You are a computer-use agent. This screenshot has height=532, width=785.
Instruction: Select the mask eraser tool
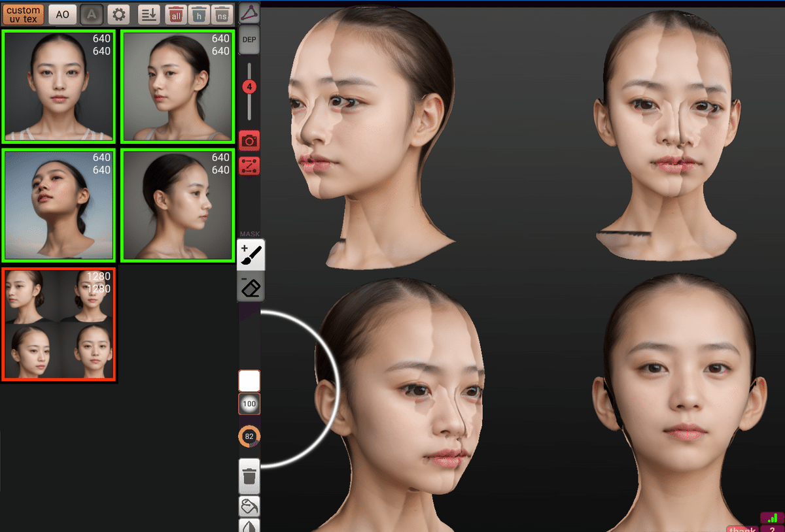pos(249,287)
